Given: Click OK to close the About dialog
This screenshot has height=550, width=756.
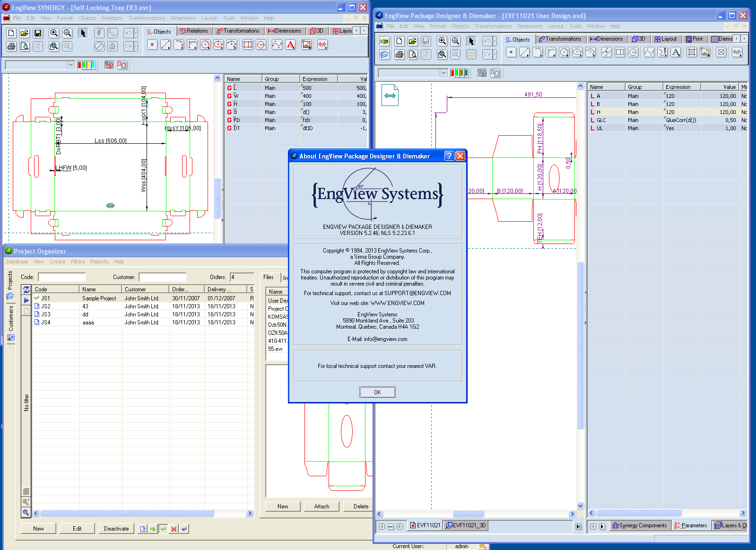Looking at the screenshot, I should pos(377,393).
